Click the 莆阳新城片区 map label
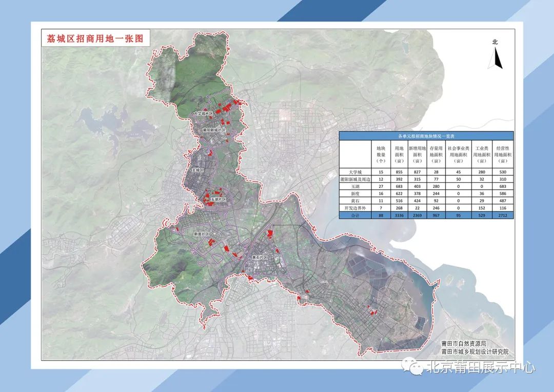Screen dimensions: 554x392 pyautogui.click(x=213, y=131)
